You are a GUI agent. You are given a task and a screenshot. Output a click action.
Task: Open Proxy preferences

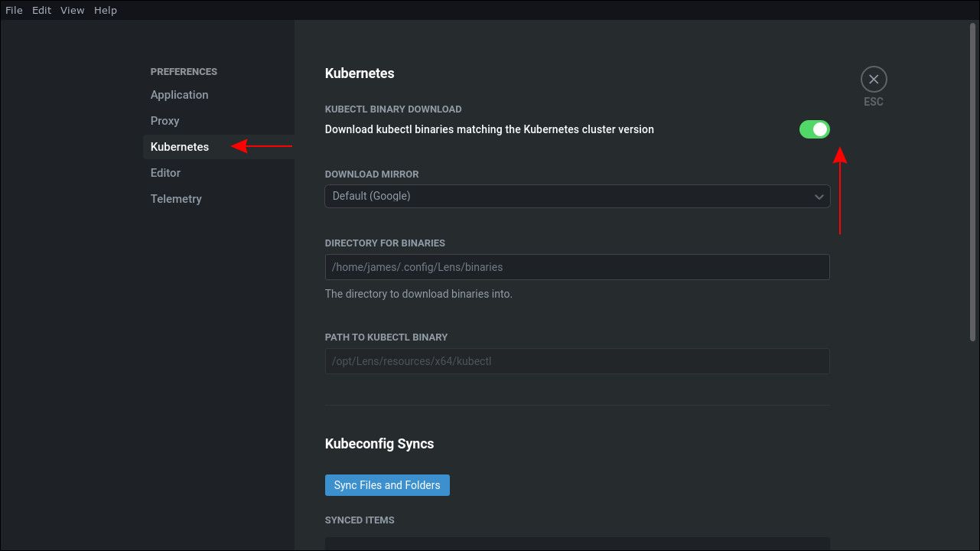164,120
